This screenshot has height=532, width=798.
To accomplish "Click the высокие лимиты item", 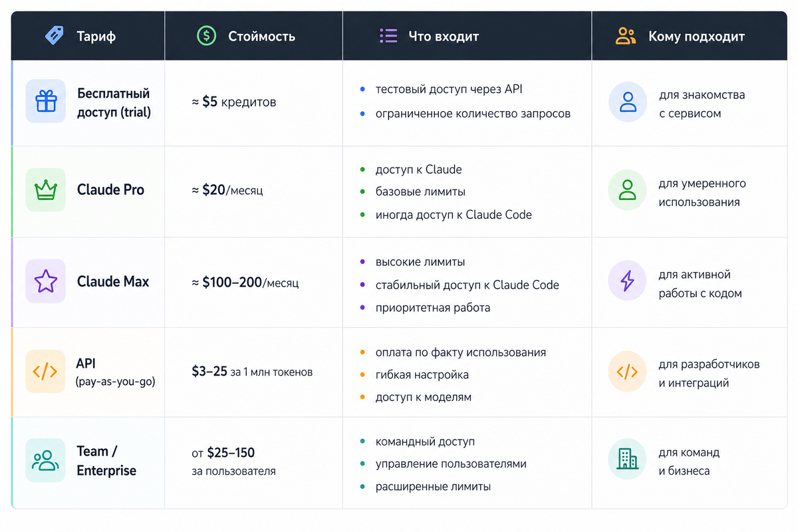I will pos(420,262).
